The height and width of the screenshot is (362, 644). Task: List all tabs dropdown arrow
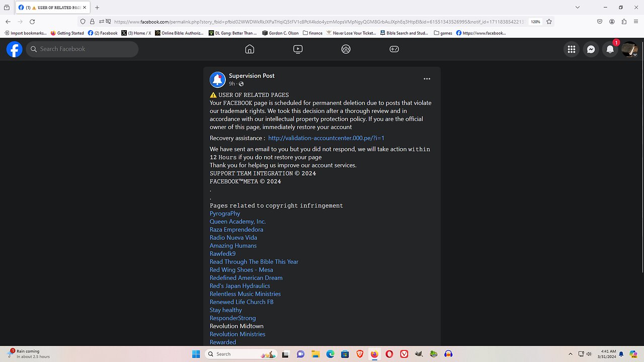(578, 8)
